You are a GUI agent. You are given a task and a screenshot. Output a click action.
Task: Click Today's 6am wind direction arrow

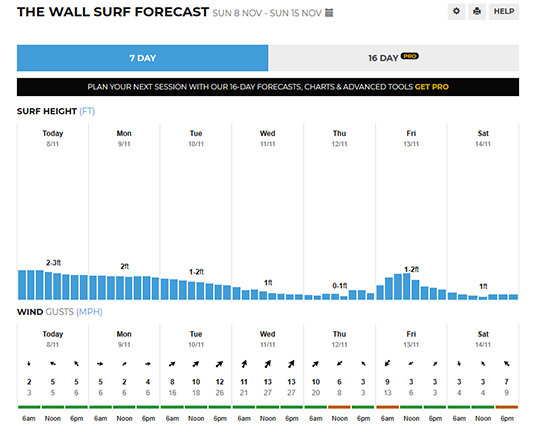[29, 364]
